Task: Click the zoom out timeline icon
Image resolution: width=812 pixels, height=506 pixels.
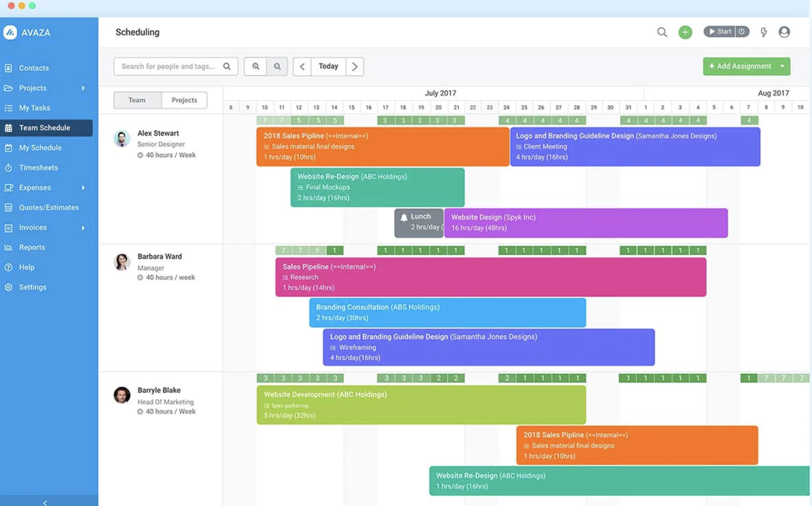Action: [x=277, y=66]
